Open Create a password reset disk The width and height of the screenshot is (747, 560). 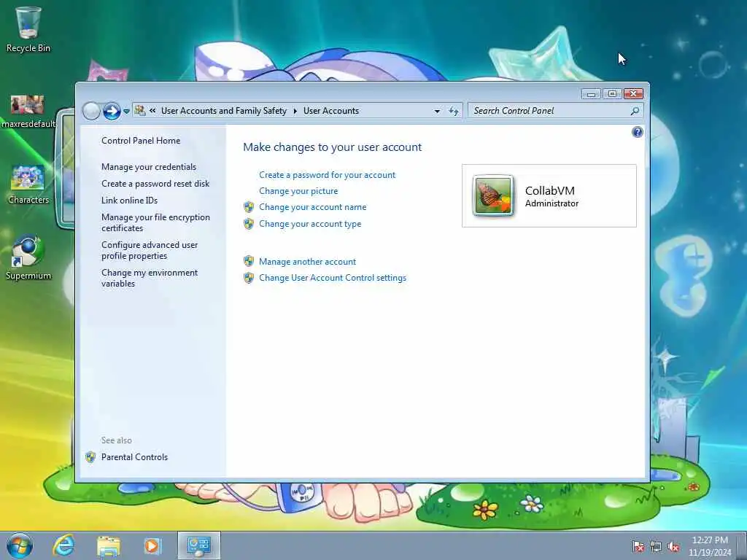point(155,183)
